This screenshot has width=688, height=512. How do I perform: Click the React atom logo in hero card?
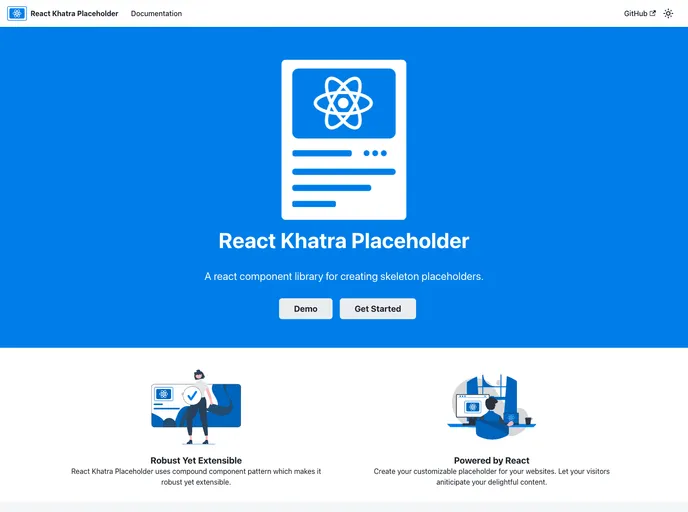pyautogui.click(x=343, y=103)
